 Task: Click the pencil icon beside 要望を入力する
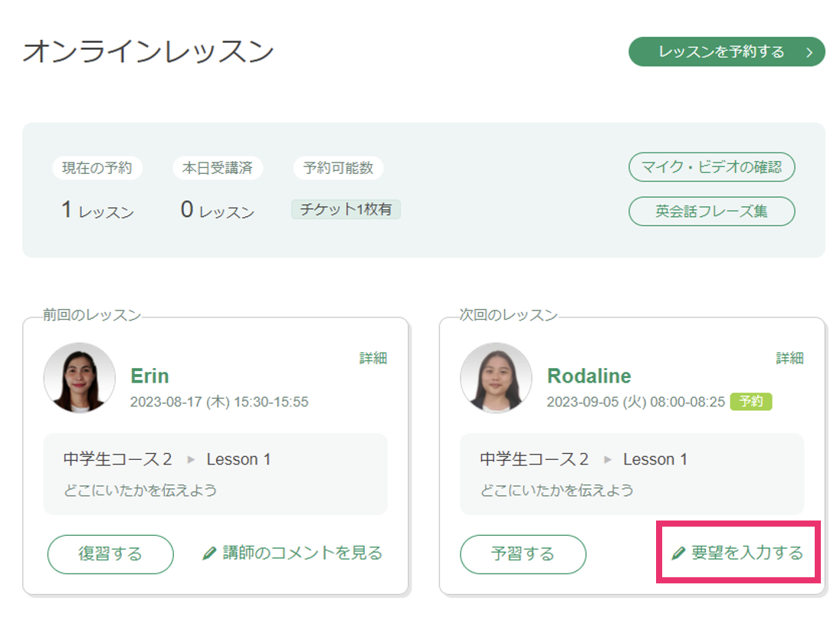678,553
